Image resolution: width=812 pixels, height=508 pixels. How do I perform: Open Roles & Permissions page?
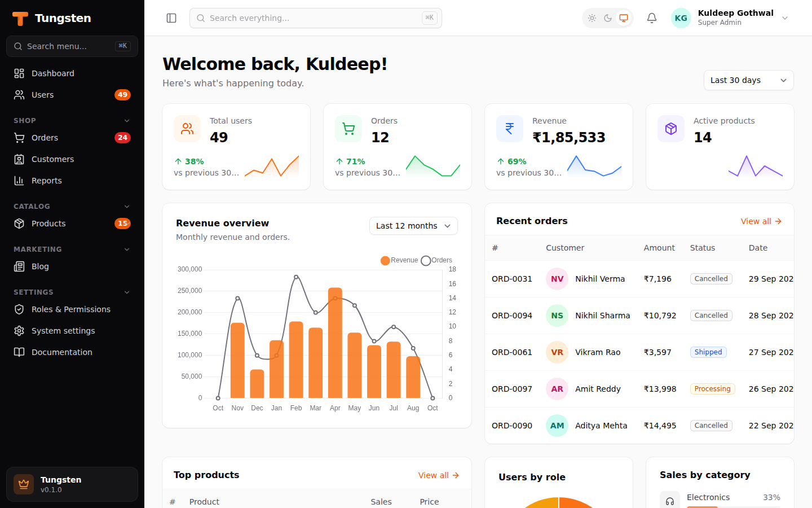coord(72,309)
